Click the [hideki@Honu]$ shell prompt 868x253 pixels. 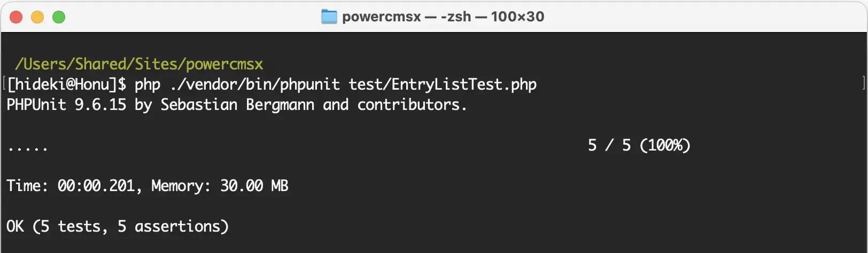67,85
